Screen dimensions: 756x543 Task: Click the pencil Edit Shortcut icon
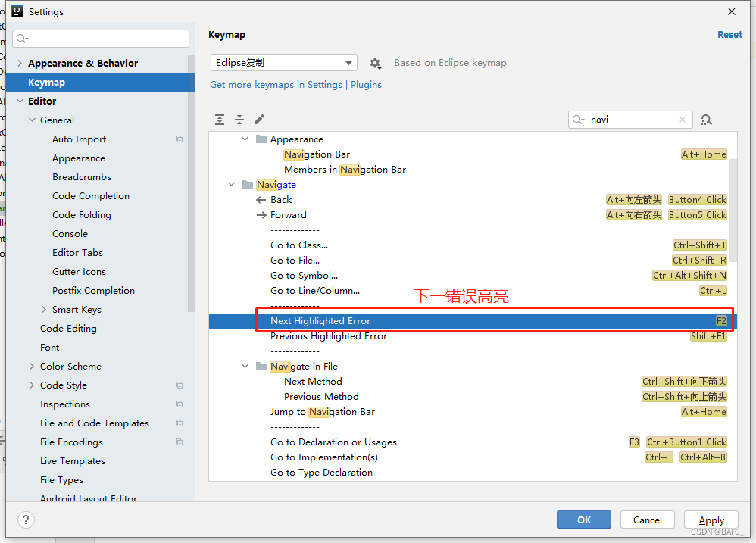tap(259, 120)
